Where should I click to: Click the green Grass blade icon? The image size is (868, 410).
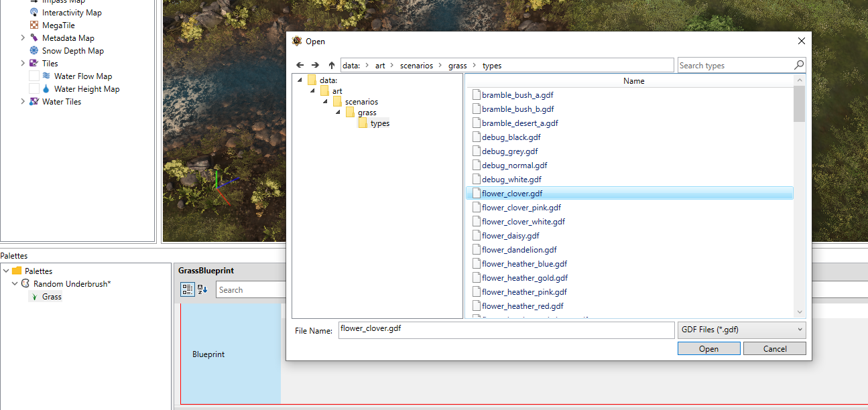[34, 297]
